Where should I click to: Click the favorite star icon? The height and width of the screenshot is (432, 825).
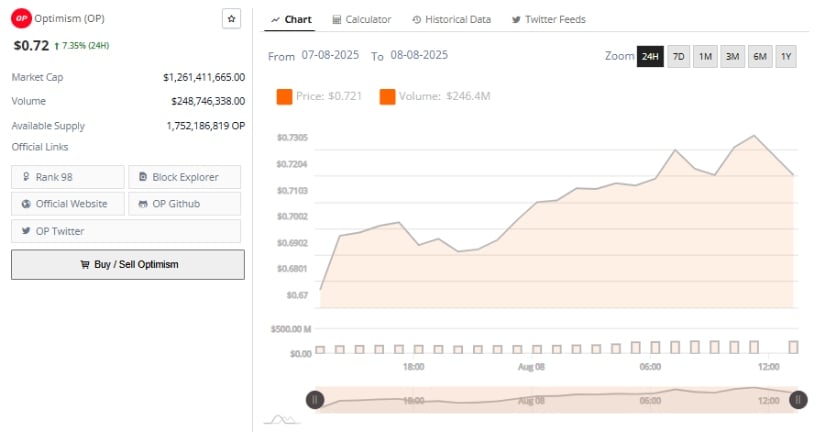(x=231, y=19)
